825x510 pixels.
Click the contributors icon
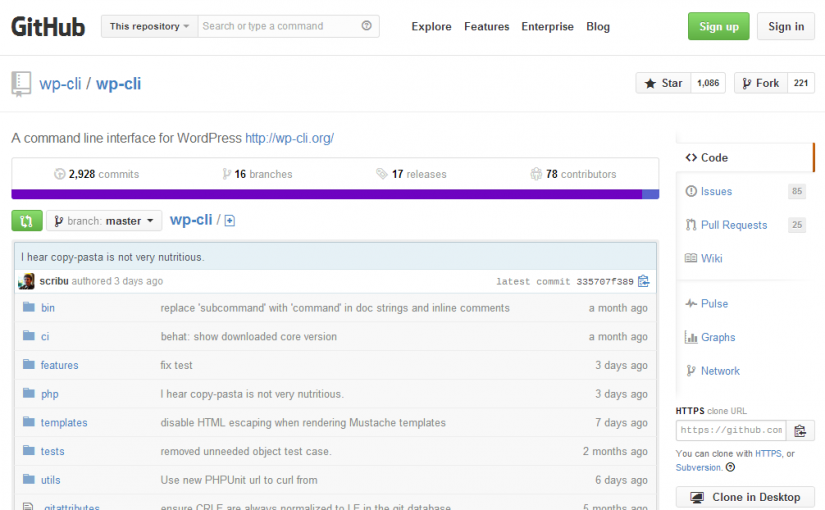(536, 174)
